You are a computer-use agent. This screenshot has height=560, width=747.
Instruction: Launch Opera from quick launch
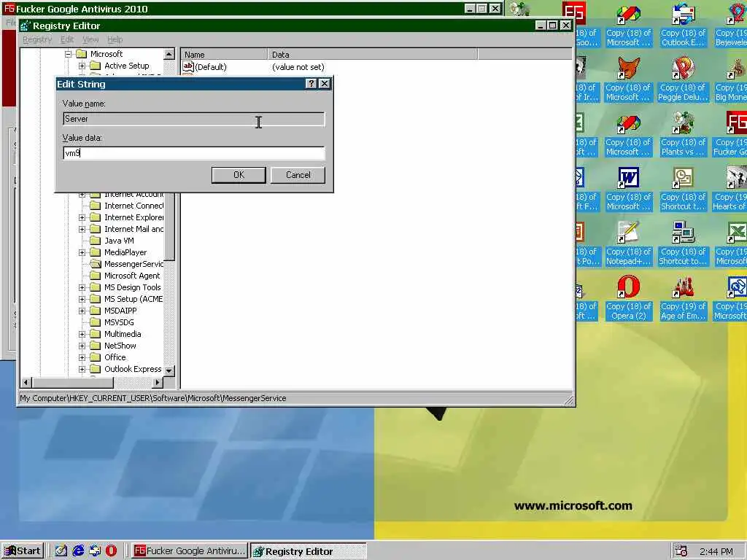pos(111,551)
